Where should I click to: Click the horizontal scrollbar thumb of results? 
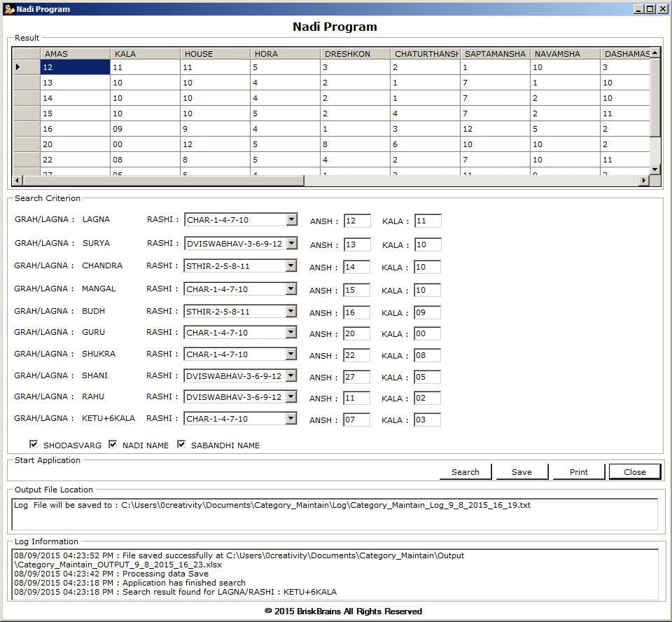[x=162, y=181]
